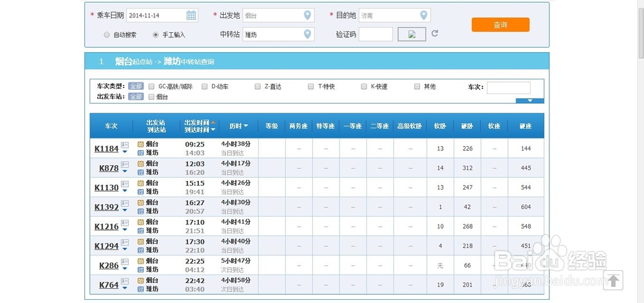This screenshot has width=644, height=303.
Task: Open stop info card icon for K1216
Action: 125,223
